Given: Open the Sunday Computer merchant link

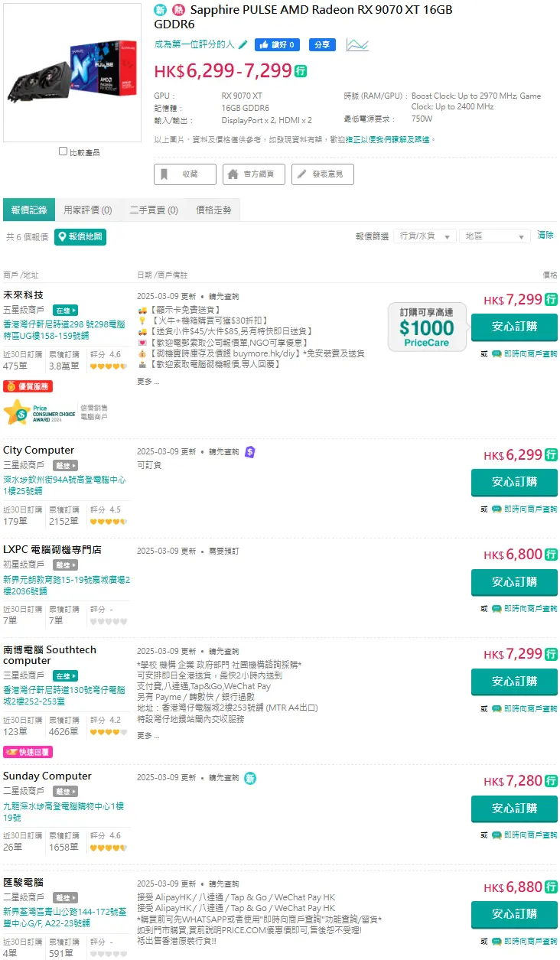Looking at the screenshot, I should (x=47, y=776).
